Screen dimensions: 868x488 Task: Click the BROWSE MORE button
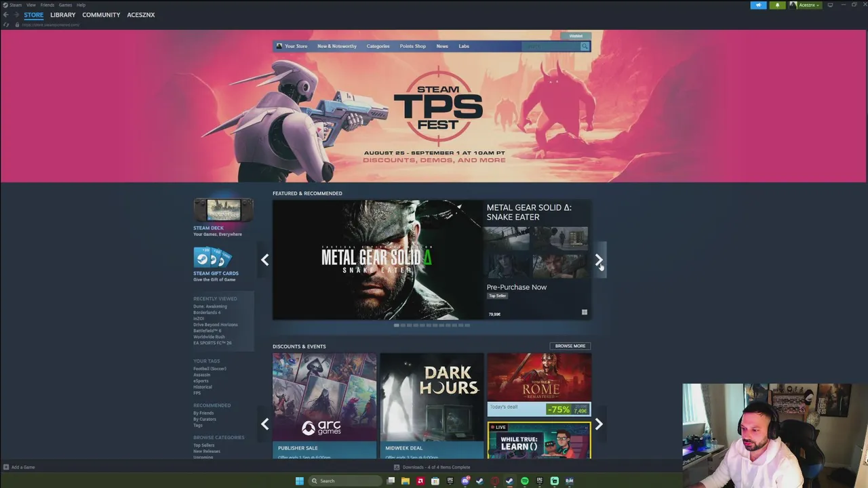(570, 346)
